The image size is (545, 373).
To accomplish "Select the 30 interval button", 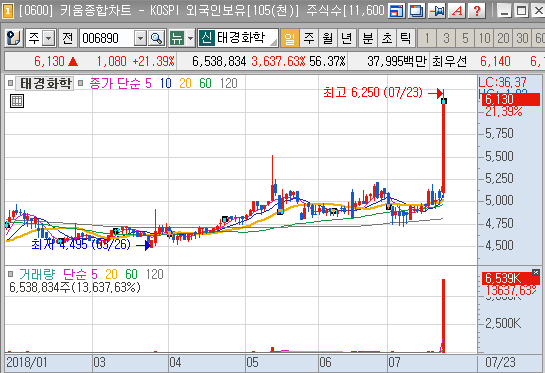I will pyautogui.click(x=522, y=38).
